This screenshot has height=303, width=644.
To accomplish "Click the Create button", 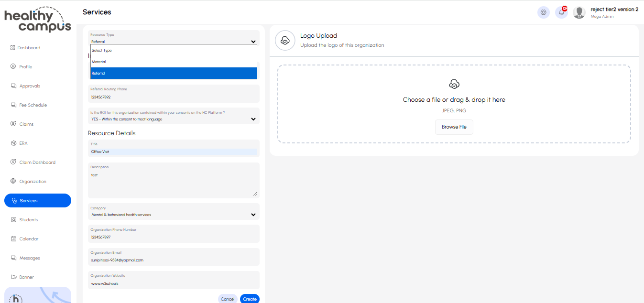I will (250, 299).
